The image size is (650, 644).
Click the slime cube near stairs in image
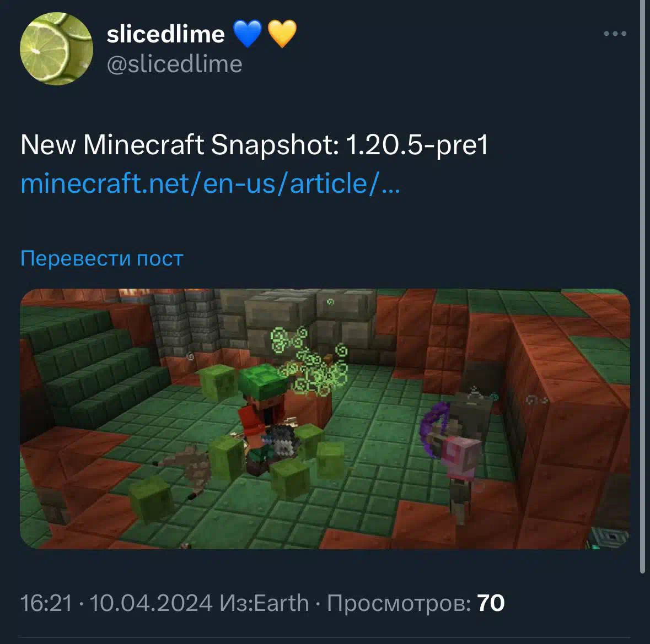218,382
